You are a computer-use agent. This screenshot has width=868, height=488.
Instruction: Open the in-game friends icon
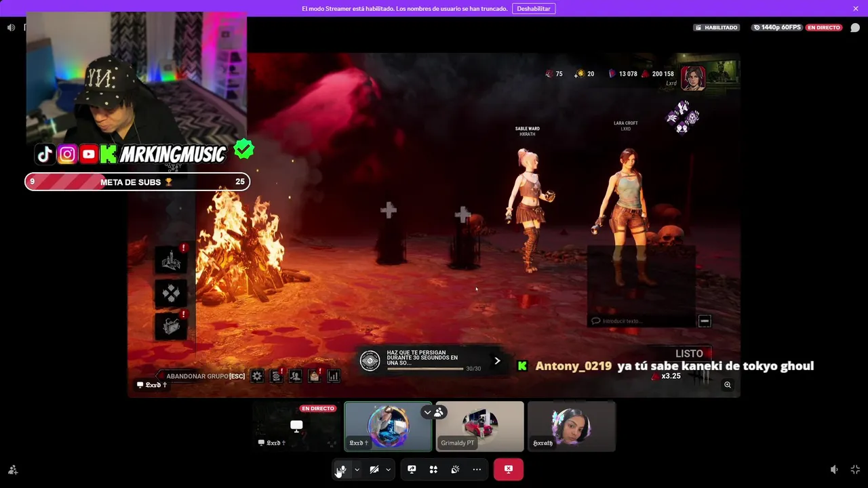295,375
